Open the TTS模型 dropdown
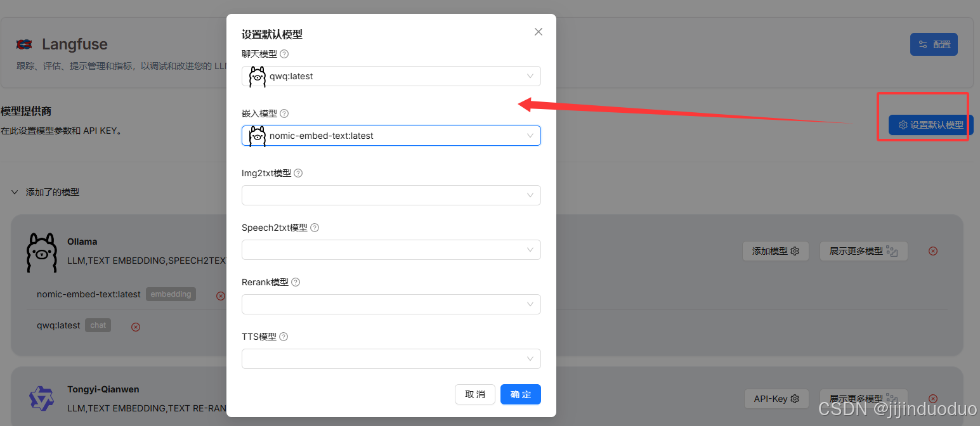This screenshot has height=426, width=980. [391, 359]
